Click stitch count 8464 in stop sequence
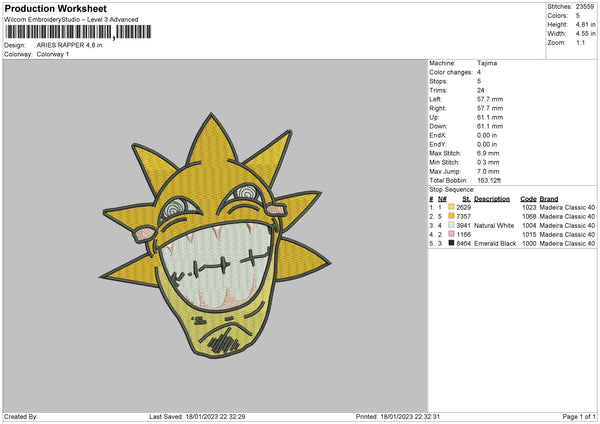600x424 pixels. [x=463, y=244]
